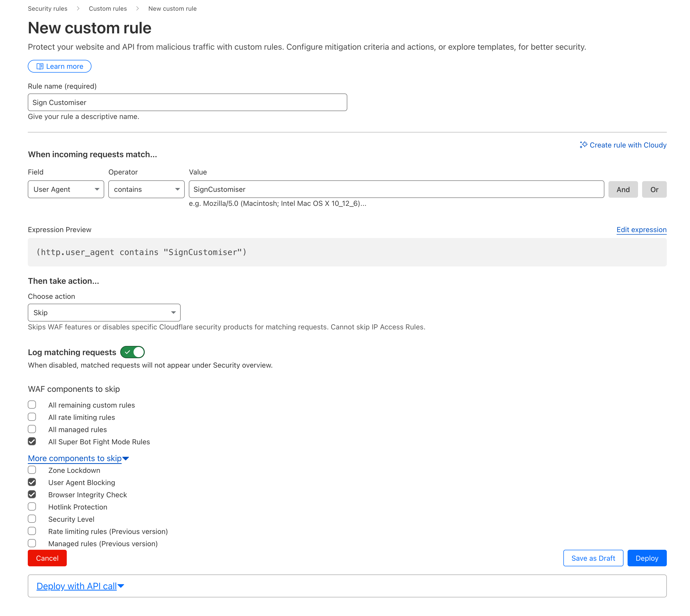Uncheck All Super Bot Fight Mode Rules
This screenshot has width=690, height=616.
point(32,441)
